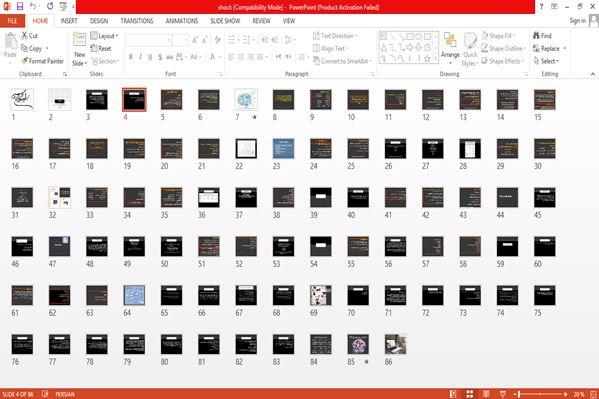
Task: Open font size combo box
Action: [180, 40]
